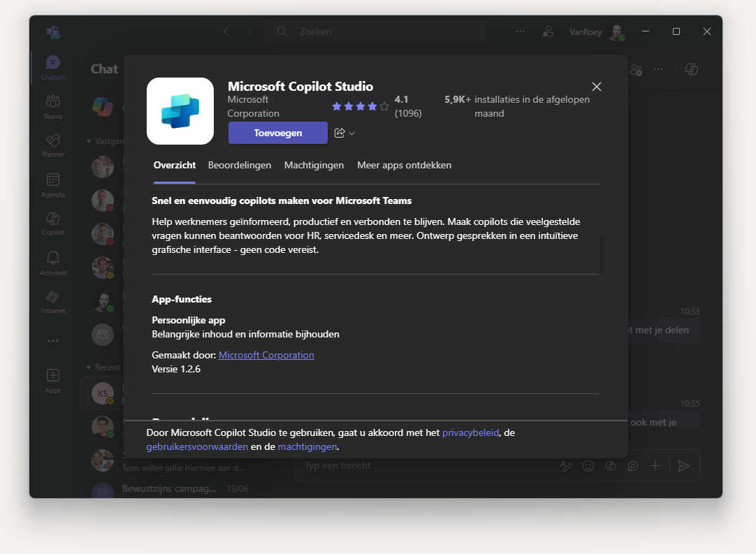Image resolution: width=756 pixels, height=554 pixels.
Task: Open the Teams section in sidebar
Action: coord(53,107)
